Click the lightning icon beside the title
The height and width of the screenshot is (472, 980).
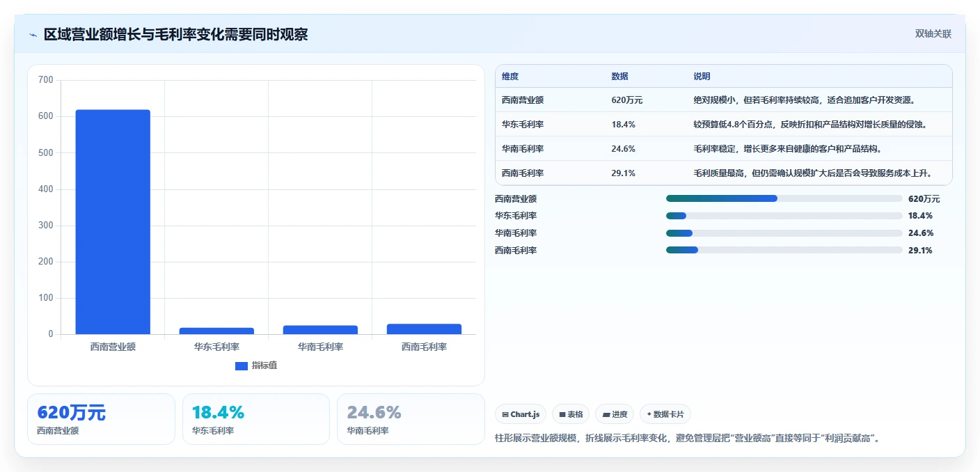tap(33, 35)
